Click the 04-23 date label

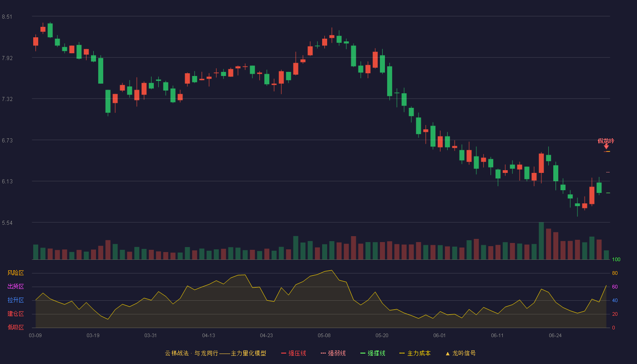click(266, 335)
